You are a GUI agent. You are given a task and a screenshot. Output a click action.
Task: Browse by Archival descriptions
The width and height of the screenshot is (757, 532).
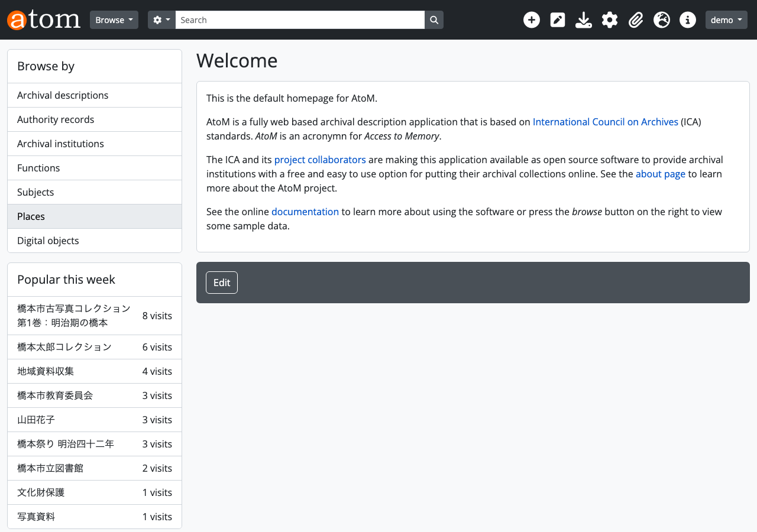pyautogui.click(x=95, y=95)
